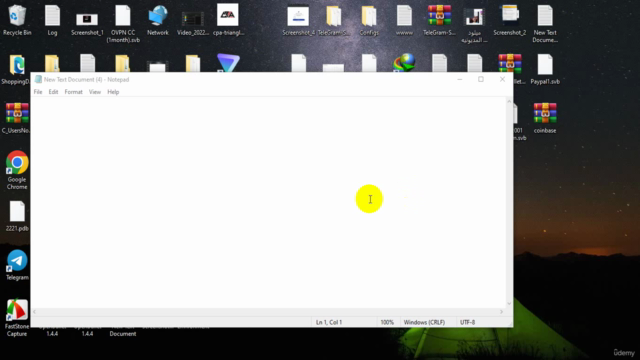Minimize the Notepad window

(460, 79)
